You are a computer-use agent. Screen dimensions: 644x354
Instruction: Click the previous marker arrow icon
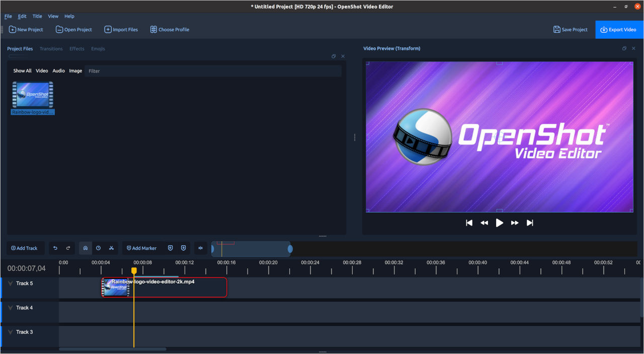[x=170, y=248]
